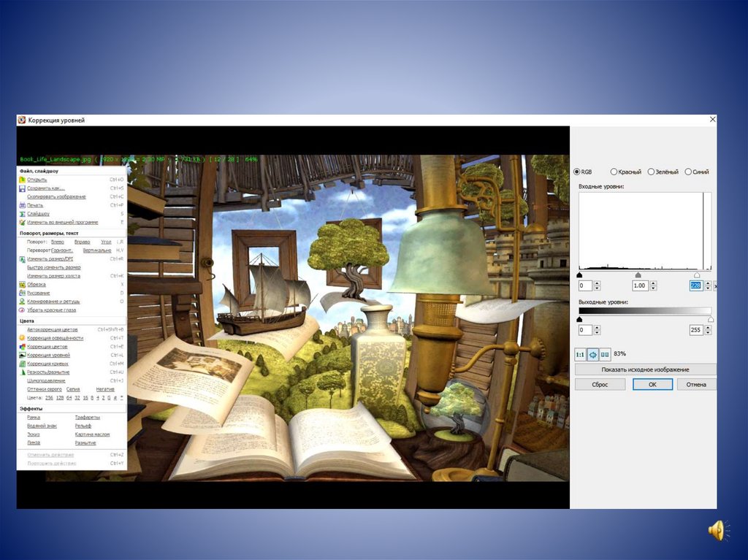748x560 pixels.
Task: Select the Обрезка crop tool icon
Action: tap(22, 285)
